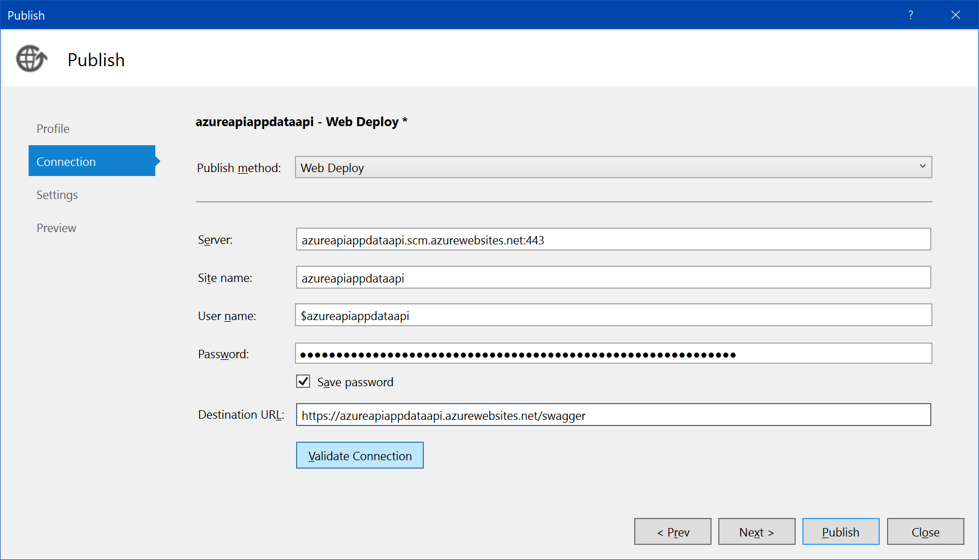The width and height of the screenshot is (979, 560).
Task: Focus the Server text field
Action: pos(613,240)
